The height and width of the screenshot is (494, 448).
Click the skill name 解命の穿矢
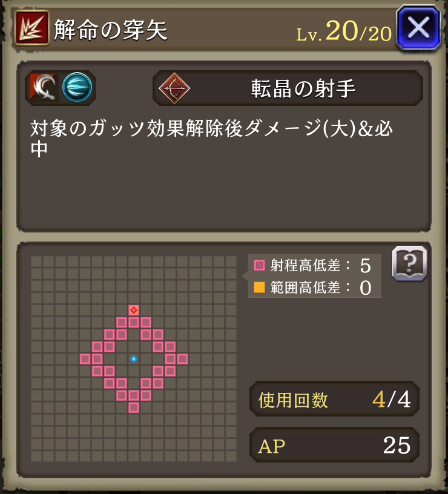click(111, 30)
